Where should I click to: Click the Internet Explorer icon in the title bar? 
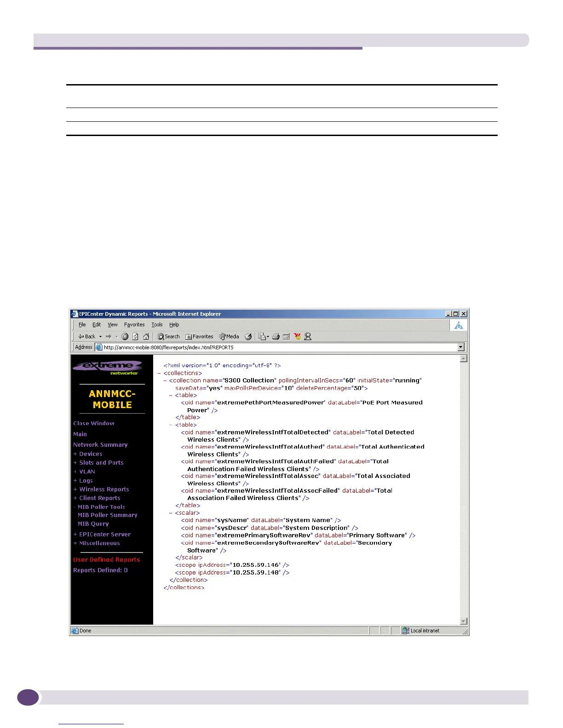[x=75, y=314]
